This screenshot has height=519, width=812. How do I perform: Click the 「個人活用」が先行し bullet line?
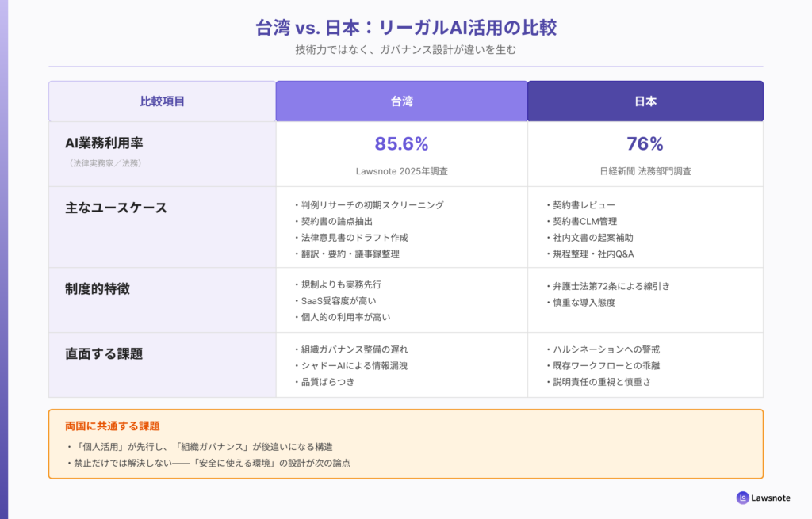pos(199,447)
